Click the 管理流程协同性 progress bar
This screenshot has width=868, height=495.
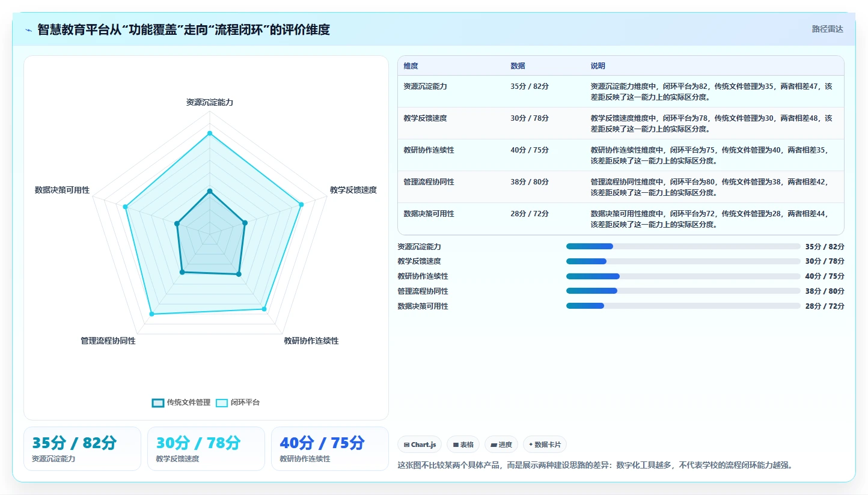(683, 291)
